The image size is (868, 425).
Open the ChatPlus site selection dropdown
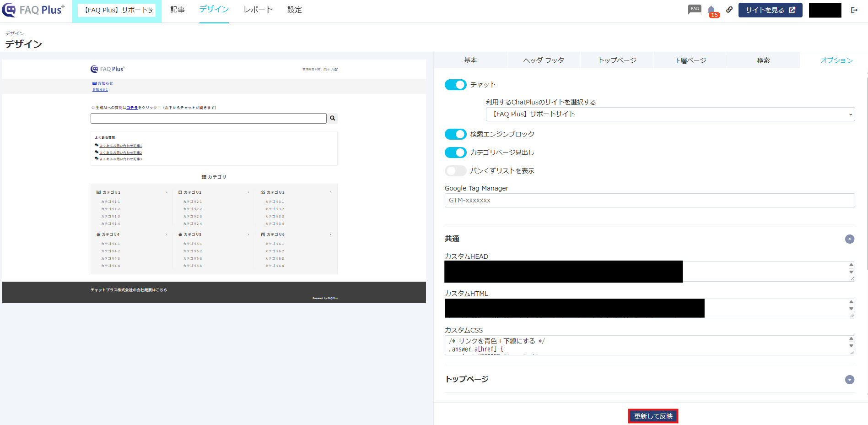click(x=670, y=114)
